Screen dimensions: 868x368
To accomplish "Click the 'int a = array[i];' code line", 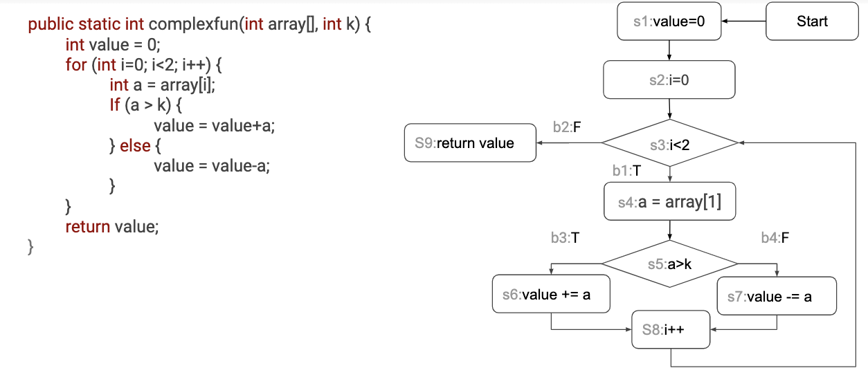I will tap(167, 85).
